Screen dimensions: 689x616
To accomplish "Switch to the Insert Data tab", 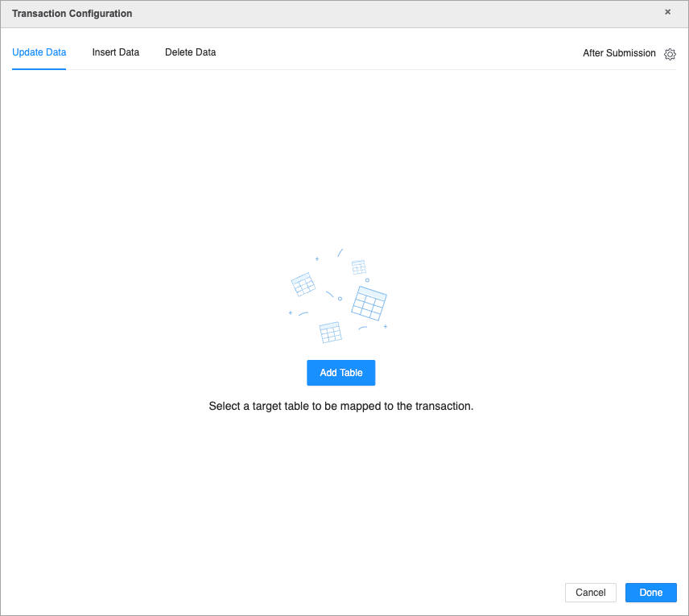I will click(115, 52).
